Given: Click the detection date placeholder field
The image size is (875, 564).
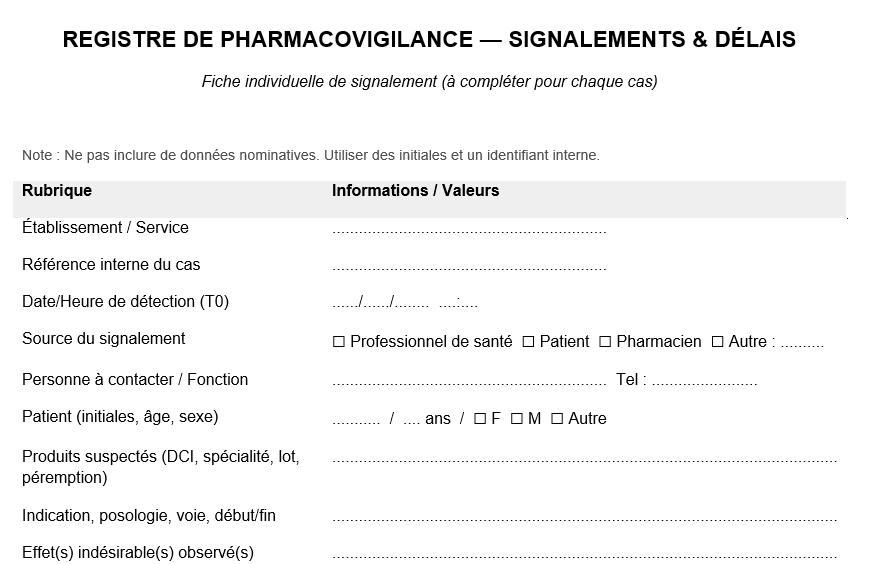Looking at the screenshot, I should coord(380,303).
